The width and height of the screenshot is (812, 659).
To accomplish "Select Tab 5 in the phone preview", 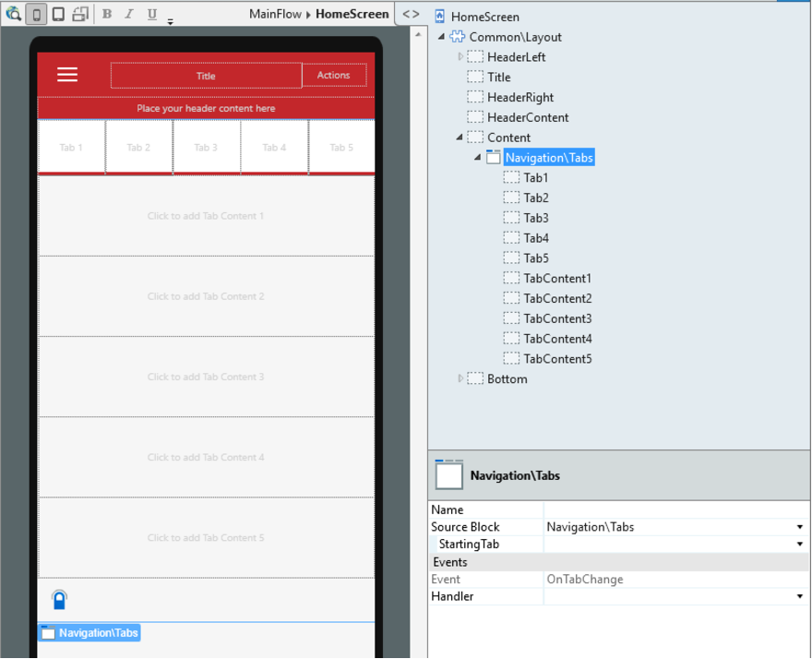I will 341,147.
